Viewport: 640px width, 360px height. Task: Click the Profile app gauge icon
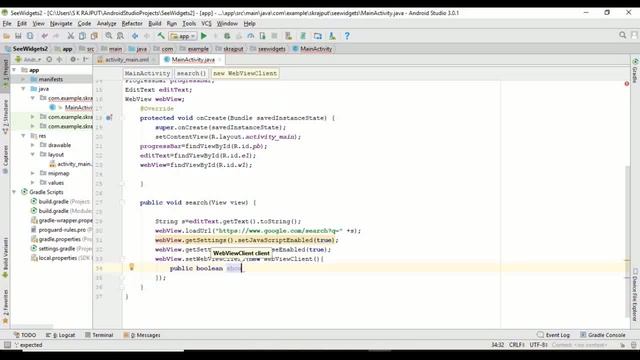pos(251,36)
